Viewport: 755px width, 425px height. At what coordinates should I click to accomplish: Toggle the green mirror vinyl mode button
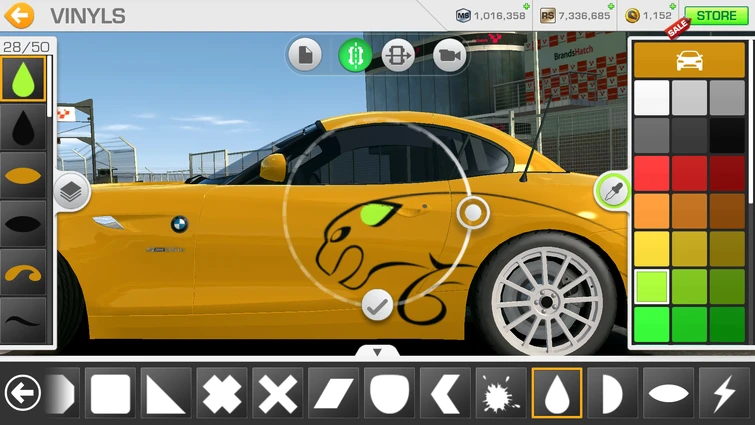[355, 55]
